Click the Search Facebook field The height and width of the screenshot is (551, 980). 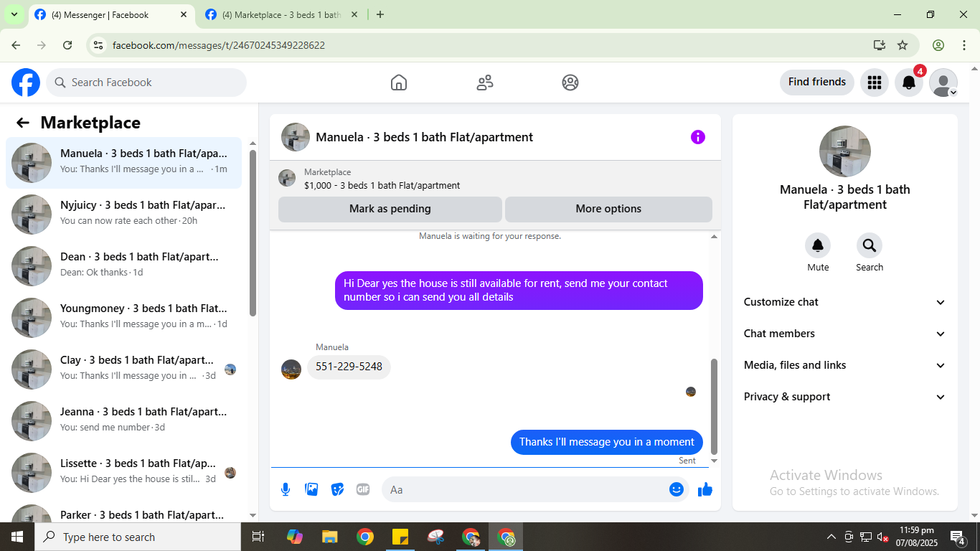(146, 83)
